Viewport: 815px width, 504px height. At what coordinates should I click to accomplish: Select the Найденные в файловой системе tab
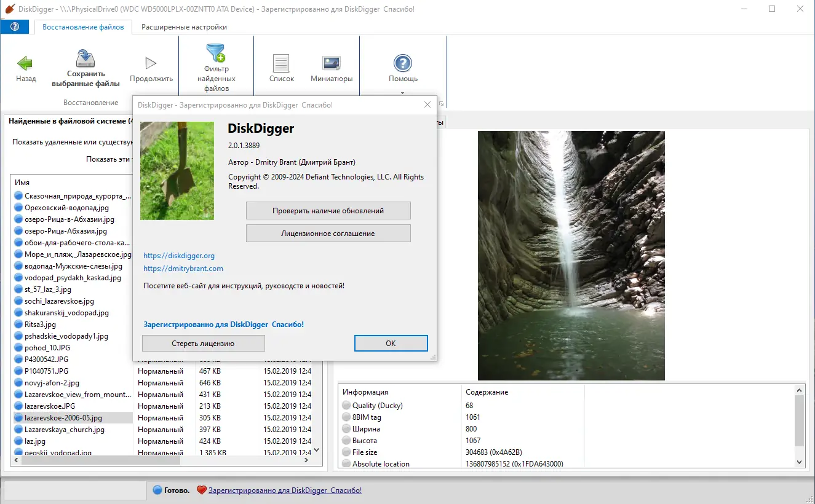point(70,121)
